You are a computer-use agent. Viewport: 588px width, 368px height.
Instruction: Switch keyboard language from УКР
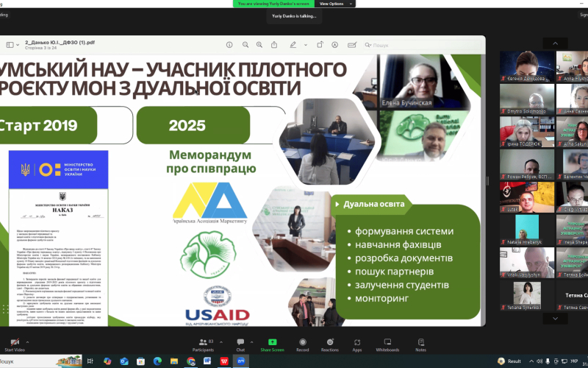[574, 361]
